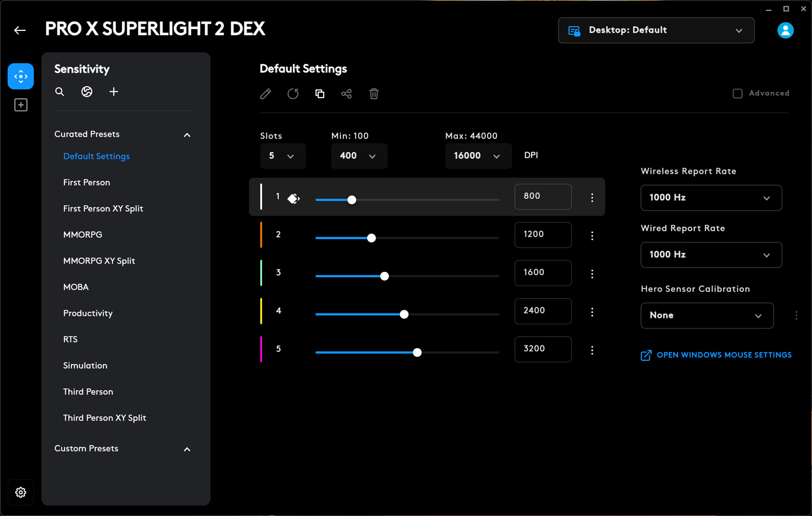Open user account profile icon
812x516 pixels.
pos(785,30)
